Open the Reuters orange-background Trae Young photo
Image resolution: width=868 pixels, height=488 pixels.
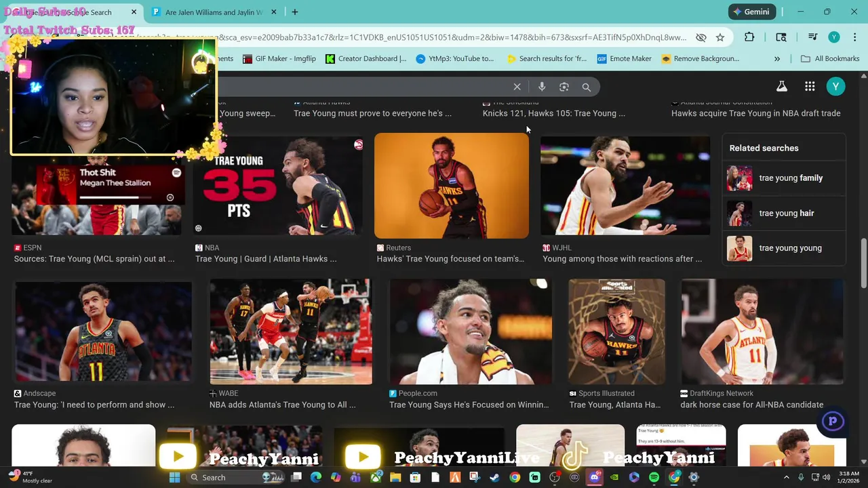[x=451, y=186]
